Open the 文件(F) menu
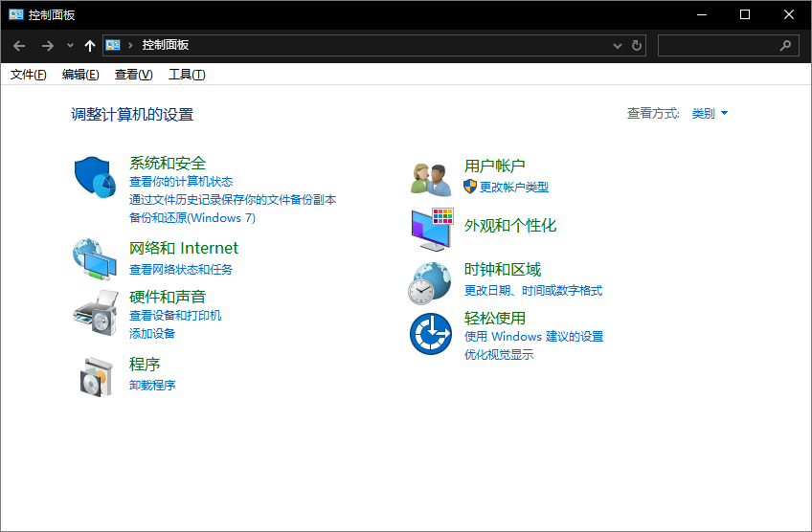 click(x=29, y=75)
